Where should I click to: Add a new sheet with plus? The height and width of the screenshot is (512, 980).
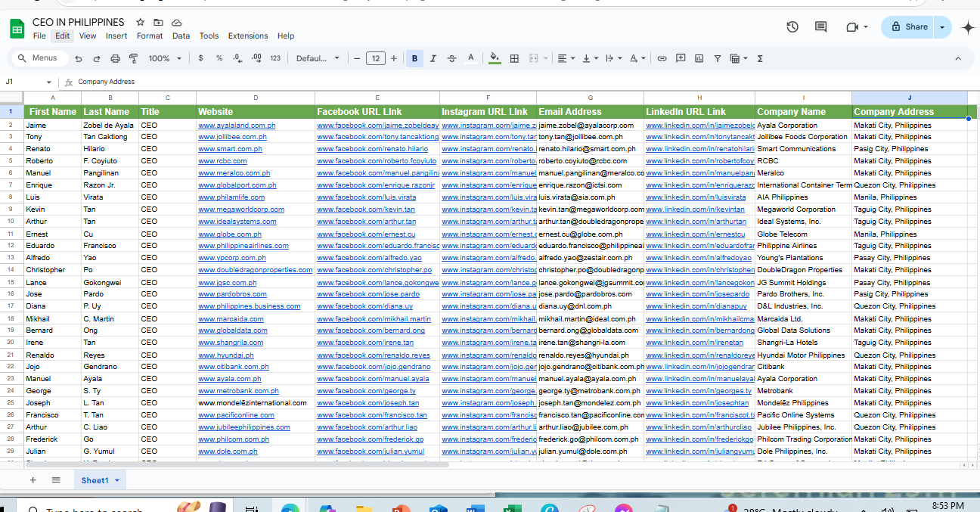[x=33, y=480]
